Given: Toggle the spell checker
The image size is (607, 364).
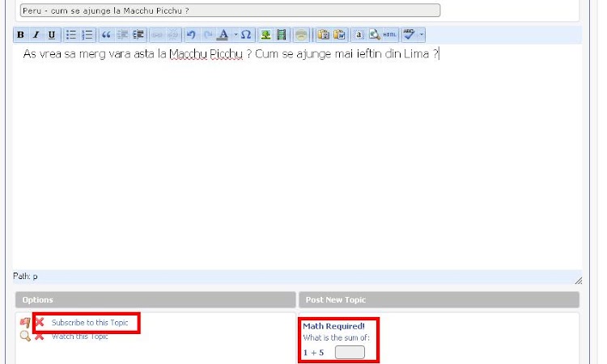Looking at the screenshot, I should (x=410, y=35).
